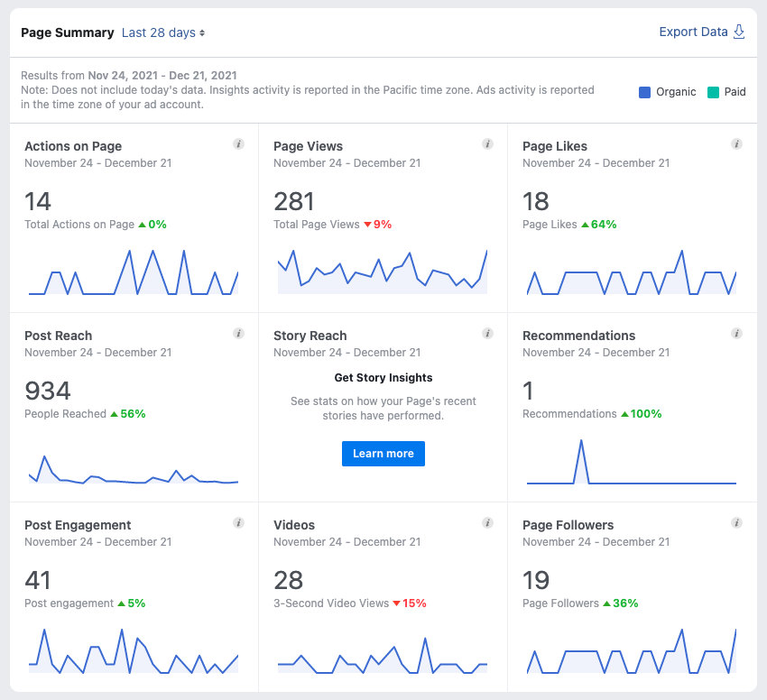Click info icon on Post Engagement card
The width and height of the screenshot is (767, 700).
(x=238, y=522)
